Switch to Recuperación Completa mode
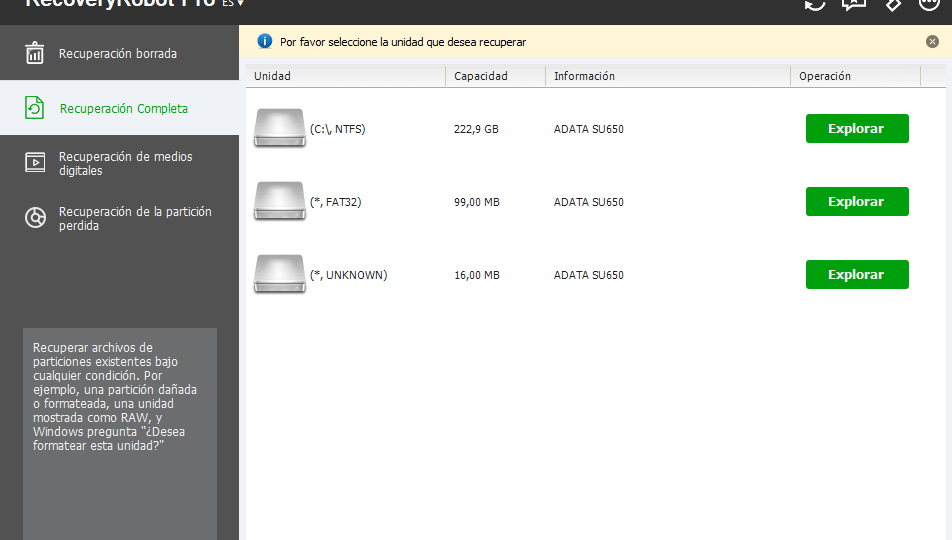The image size is (952, 540). [120, 108]
